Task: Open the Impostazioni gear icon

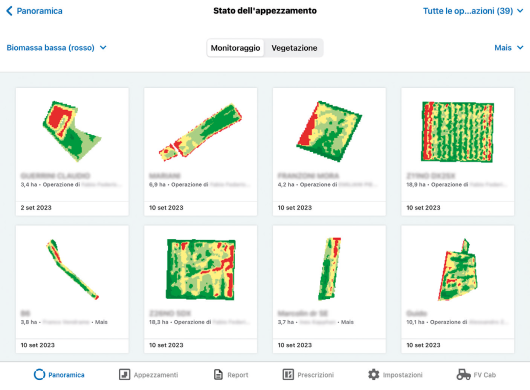Action: pyautogui.click(x=374, y=374)
